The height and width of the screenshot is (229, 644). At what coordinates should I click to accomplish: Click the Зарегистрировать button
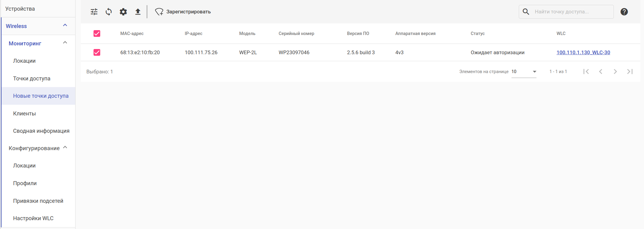(x=183, y=12)
